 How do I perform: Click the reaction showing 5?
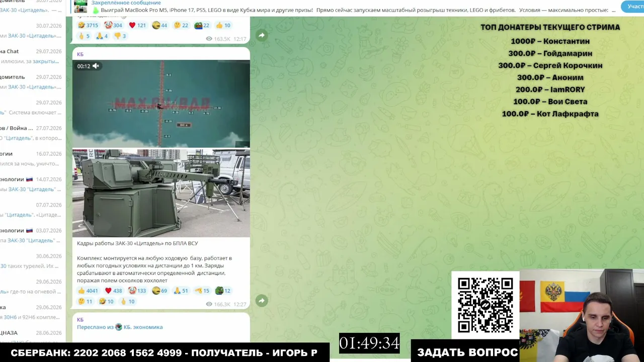84,36
